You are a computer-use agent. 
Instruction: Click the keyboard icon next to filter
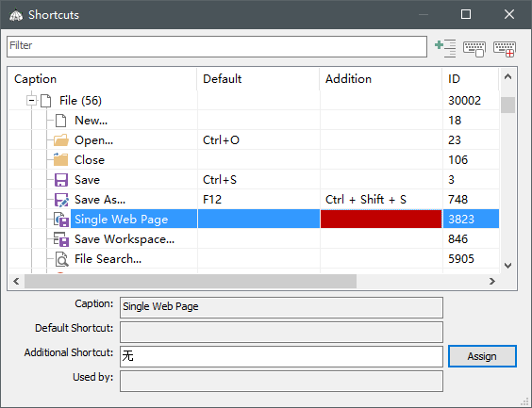click(474, 49)
